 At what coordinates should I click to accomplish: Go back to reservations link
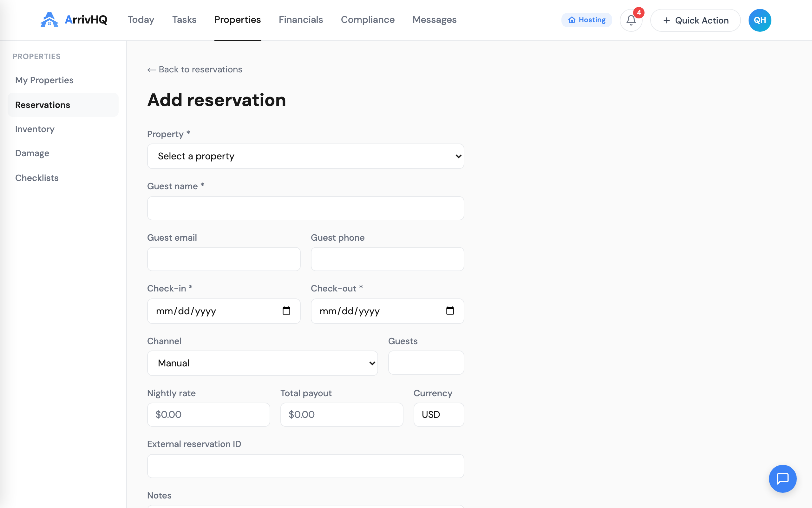(x=195, y=69)
